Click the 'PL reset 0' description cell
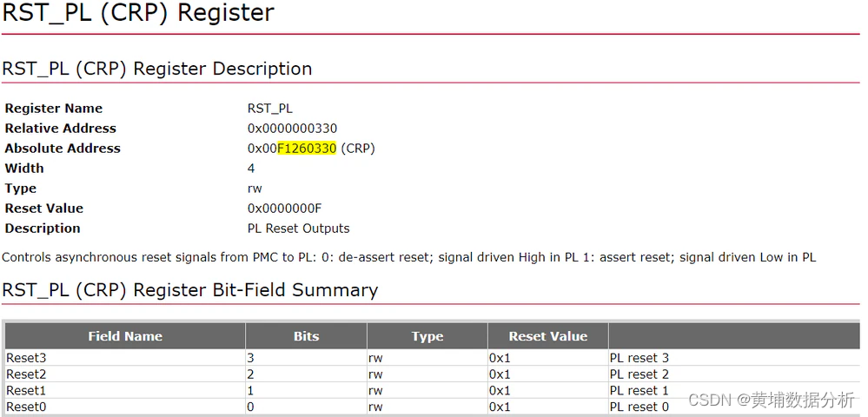Screen dimensions: 868x417 (x=733, y=407)
